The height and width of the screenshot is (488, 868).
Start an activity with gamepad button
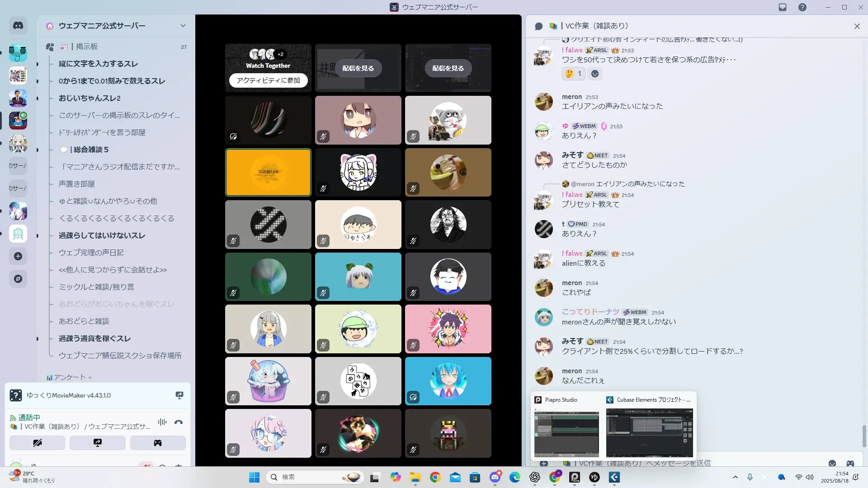(157, 443)
